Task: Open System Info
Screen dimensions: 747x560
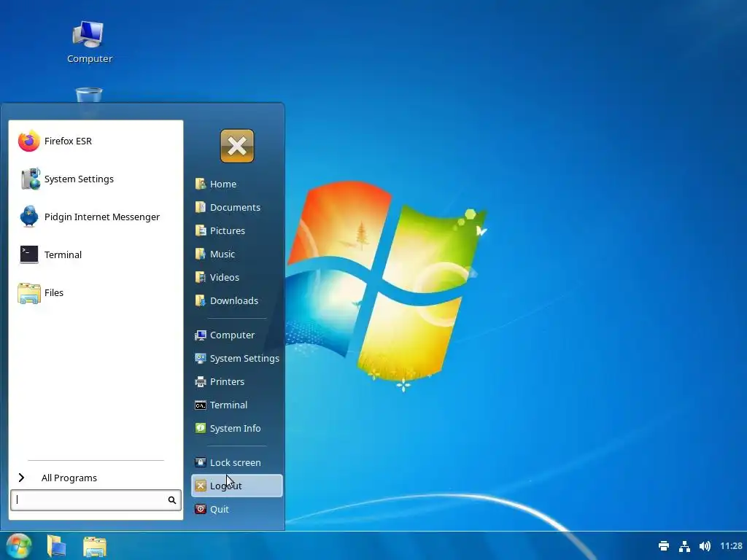Action: 237,428
